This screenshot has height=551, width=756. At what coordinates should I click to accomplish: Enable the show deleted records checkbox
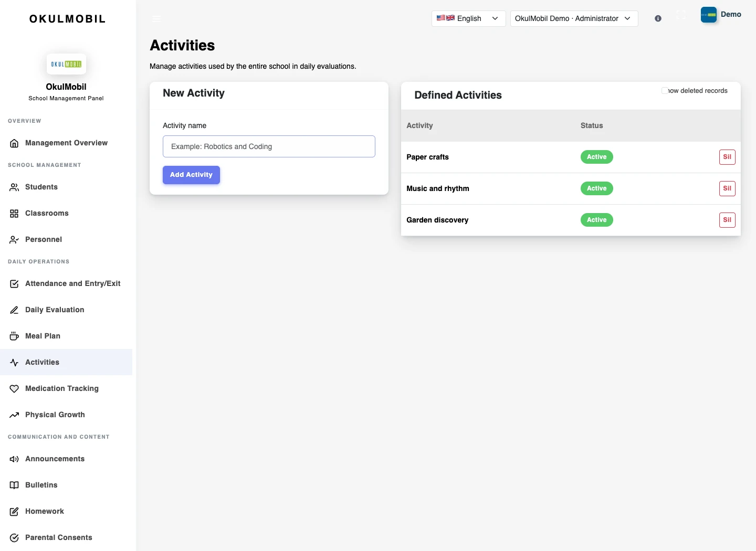point(665,91)
